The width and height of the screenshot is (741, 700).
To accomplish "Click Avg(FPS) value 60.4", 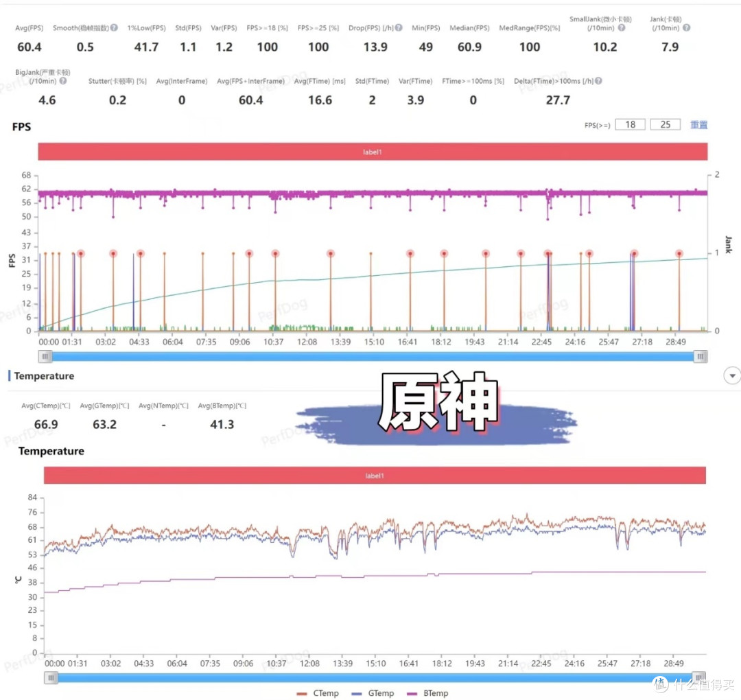I will click(x=30, y=47).
